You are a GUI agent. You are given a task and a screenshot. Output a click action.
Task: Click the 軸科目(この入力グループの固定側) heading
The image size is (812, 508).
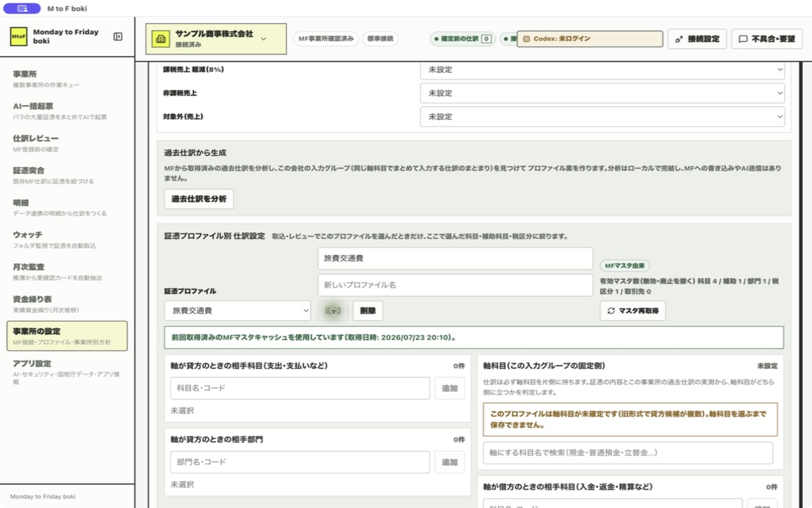tap(544, 366)
